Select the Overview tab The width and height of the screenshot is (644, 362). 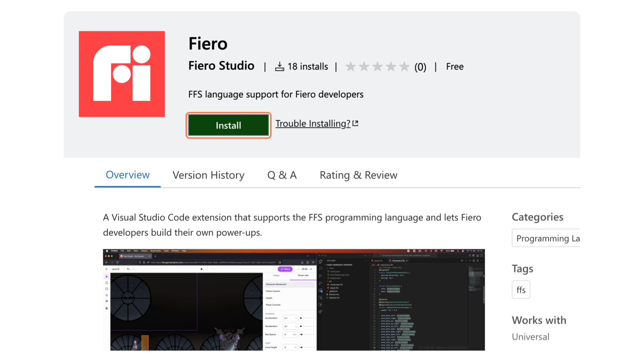point(127,175)
